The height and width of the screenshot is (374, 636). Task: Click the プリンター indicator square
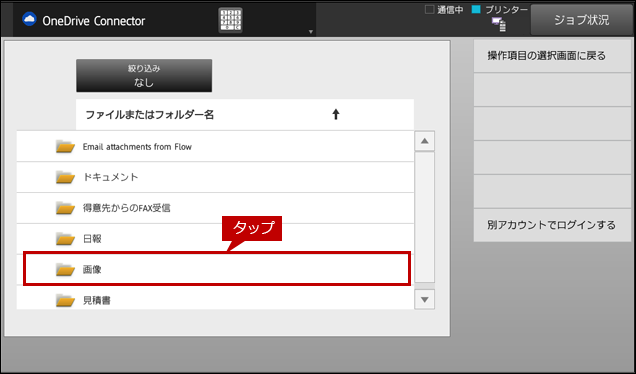click(476, 9)
